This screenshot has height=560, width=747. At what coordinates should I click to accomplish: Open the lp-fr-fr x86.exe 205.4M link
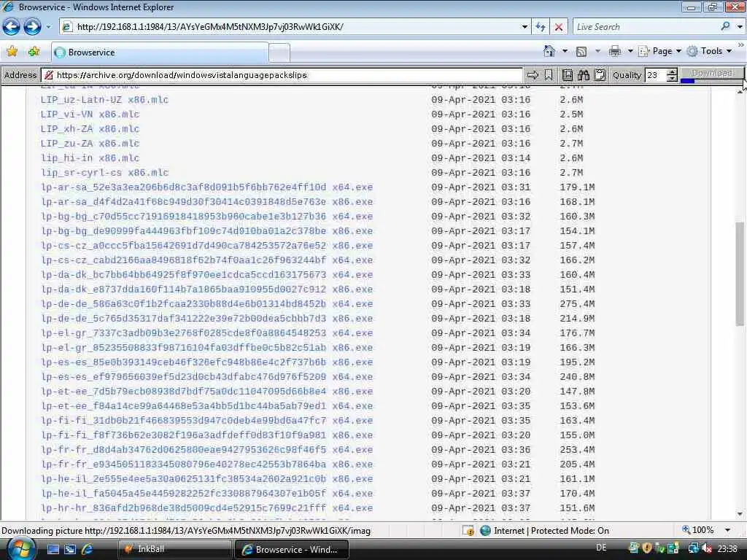tap(206, 464)
